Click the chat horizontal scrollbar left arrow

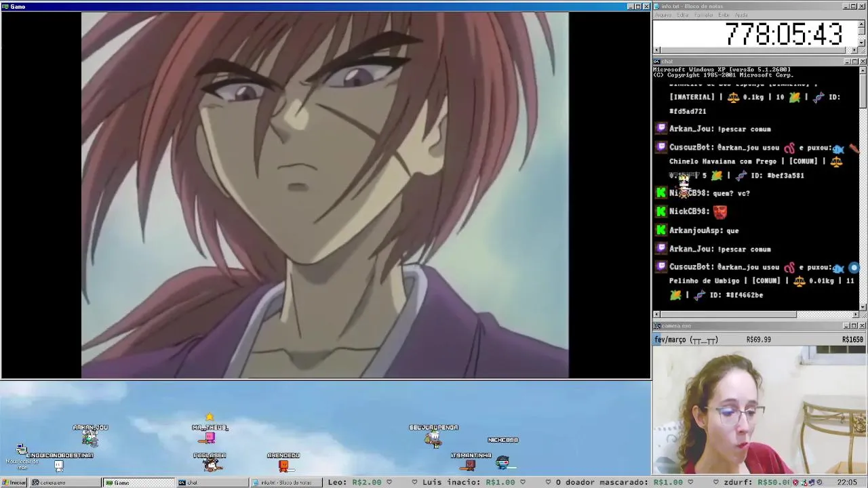[656, 314]
